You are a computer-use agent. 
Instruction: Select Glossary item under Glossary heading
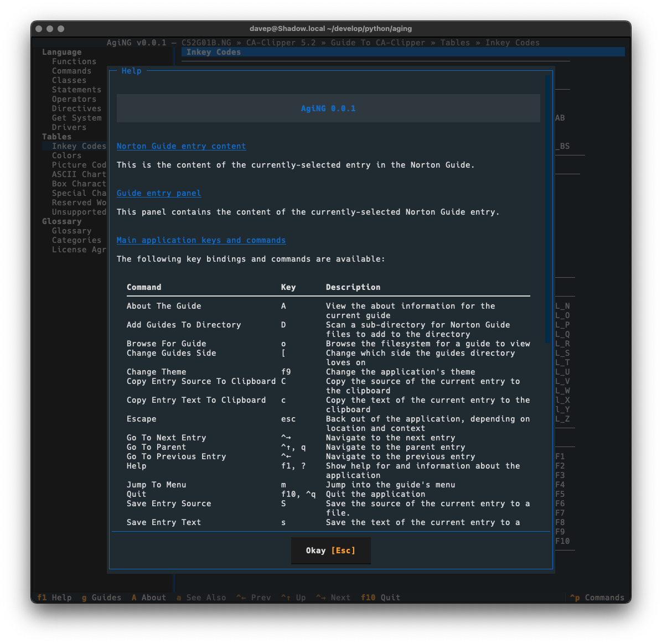pos(72,231)
